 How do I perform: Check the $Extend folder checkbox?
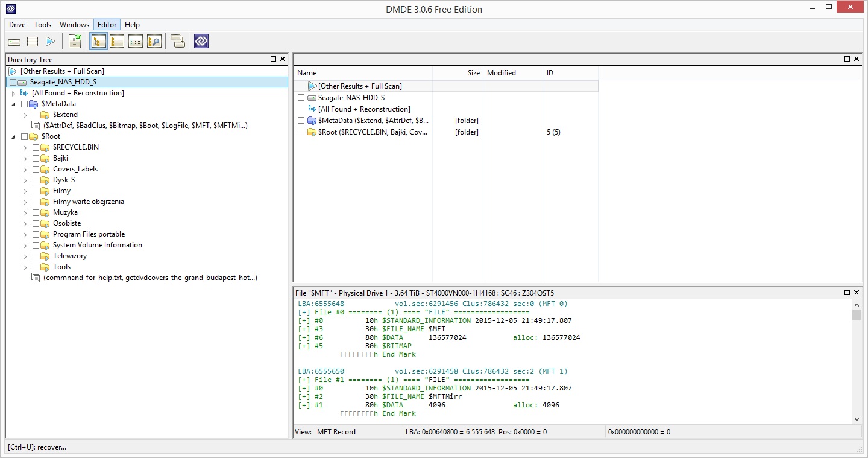pos(36,115)
